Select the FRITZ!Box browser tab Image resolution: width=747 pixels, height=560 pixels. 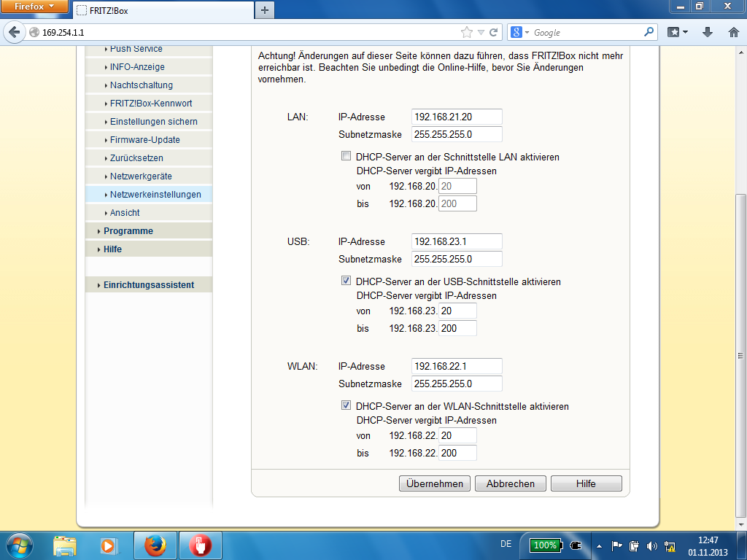click(x=163, y=10)
